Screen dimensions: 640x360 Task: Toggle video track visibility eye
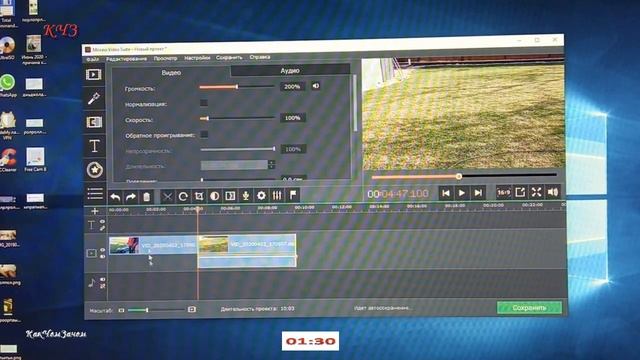(x=102, y=250)
